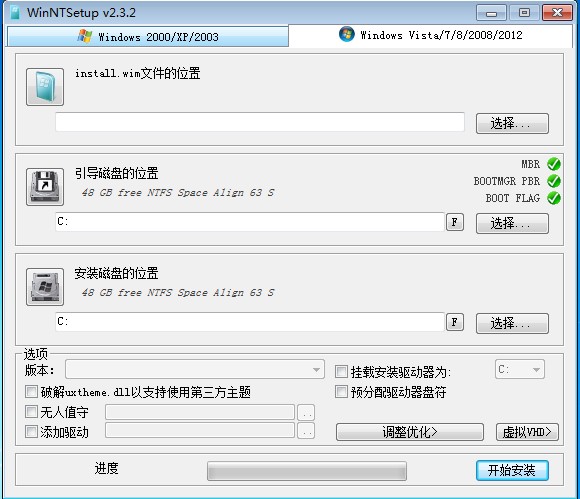Toggle the 无人值守 unattended checkbox
The width and height of the screenshot is (580, 499).
pos(31,411)
